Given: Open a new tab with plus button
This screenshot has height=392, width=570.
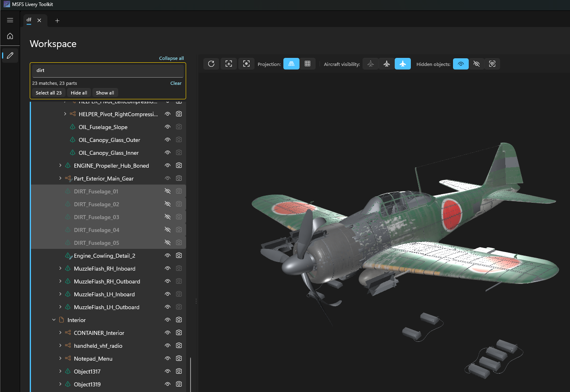Looking at the screenshot, I should pos(57,21).
